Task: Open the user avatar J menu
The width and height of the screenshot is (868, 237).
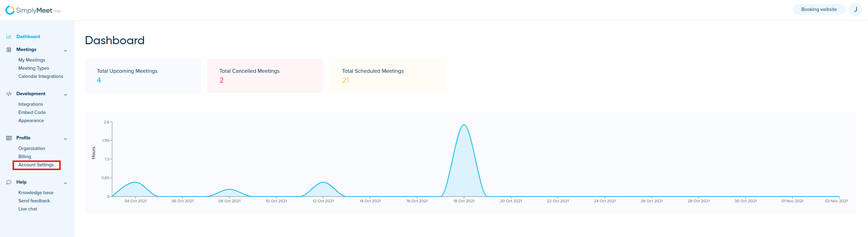Action: (855, 10)
